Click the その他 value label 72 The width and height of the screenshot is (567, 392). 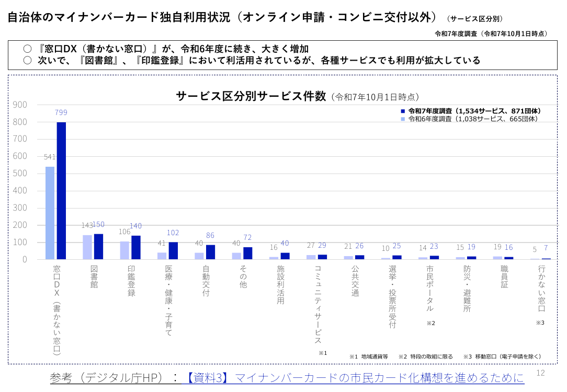[247, 237]
